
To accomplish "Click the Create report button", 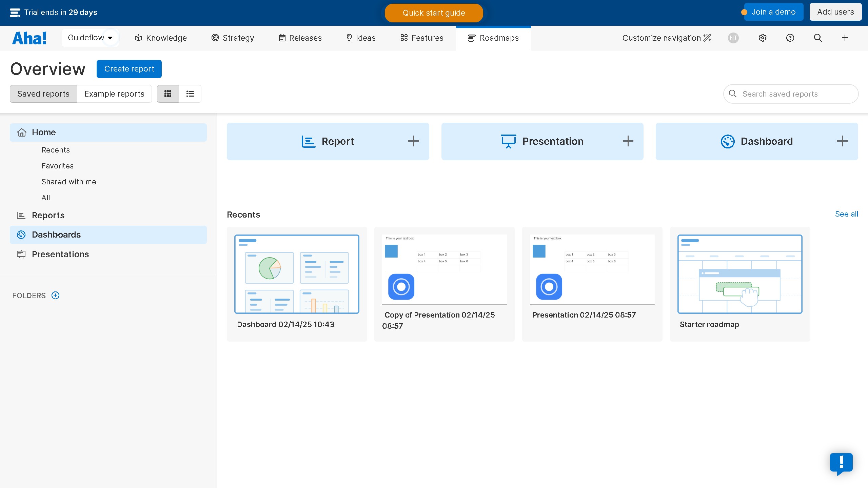I will [x=129, y=69].
